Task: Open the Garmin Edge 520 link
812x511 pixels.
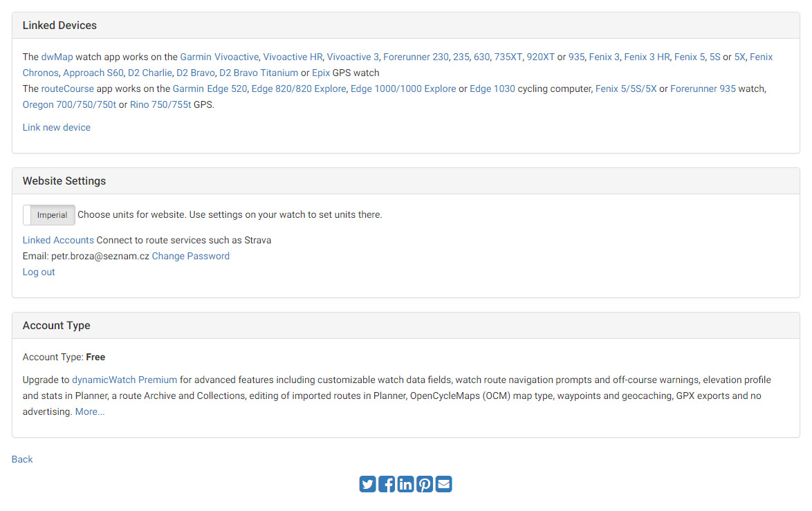Action: coord(210,89)
